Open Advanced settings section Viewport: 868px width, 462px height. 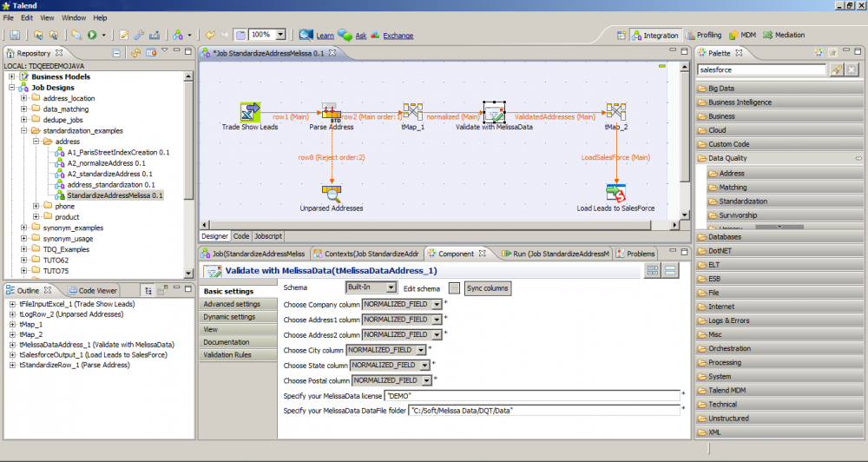click(x=238, y=304)
